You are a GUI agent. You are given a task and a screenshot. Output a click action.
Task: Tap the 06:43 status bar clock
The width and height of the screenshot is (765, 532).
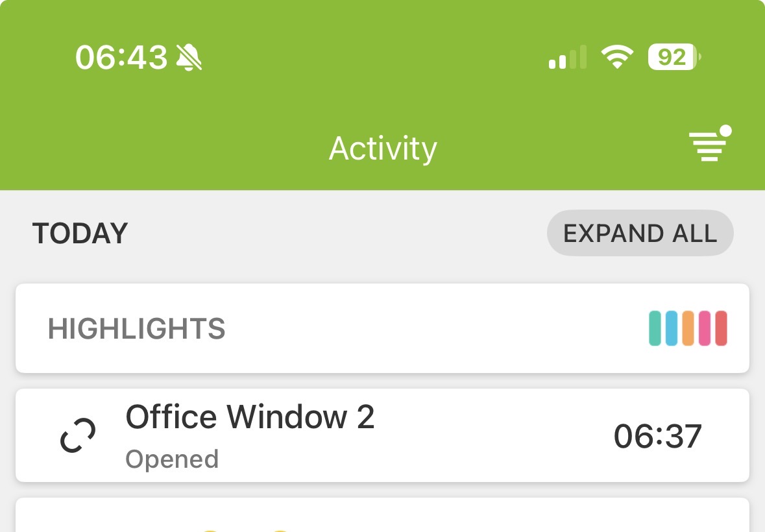pos(121,58)
